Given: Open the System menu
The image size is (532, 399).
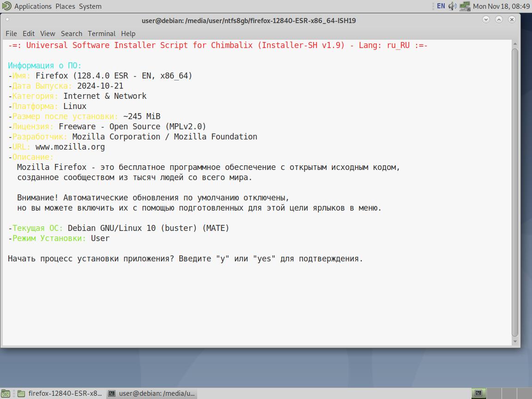Looking at the screenshot, I should (90, 6).
